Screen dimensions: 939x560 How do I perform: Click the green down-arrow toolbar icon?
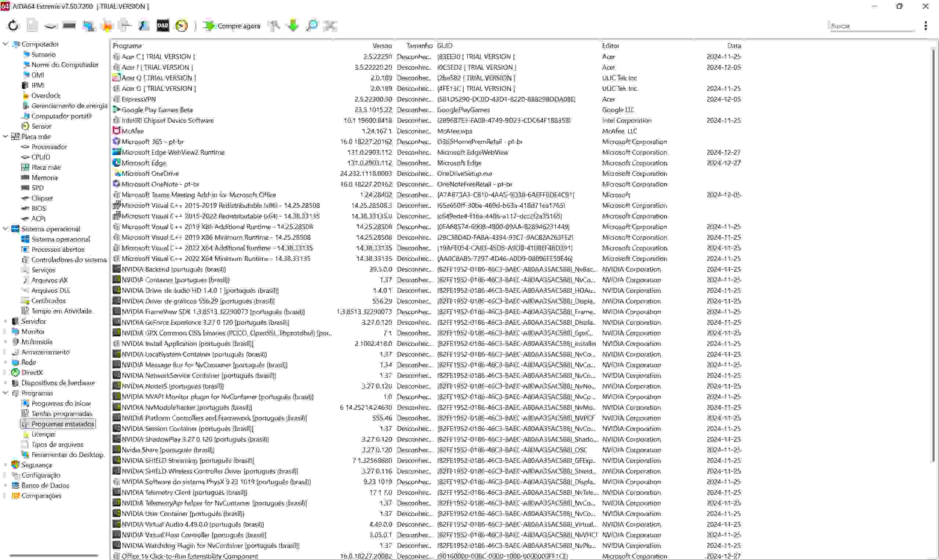[293, 26]
